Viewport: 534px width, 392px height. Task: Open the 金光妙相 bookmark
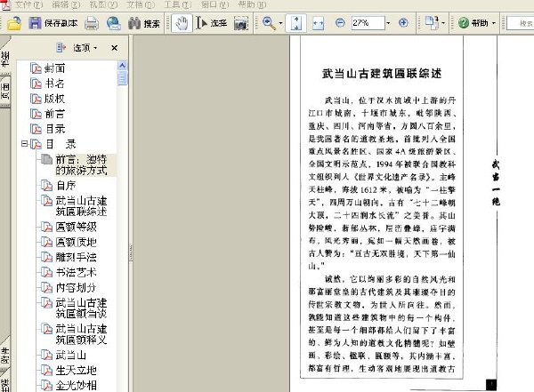tap(76, 386)
